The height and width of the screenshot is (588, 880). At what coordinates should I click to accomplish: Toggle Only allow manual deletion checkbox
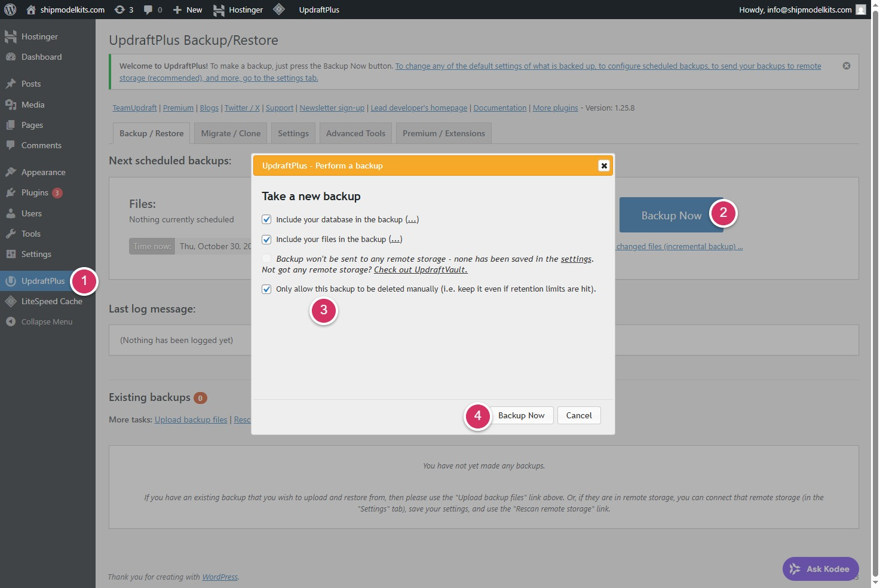pos(266,289)
